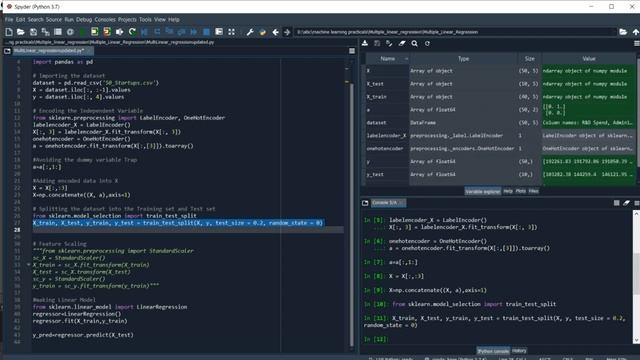Run the current cell icon
This screenshot has height=360, width=640.
point(95,32)
